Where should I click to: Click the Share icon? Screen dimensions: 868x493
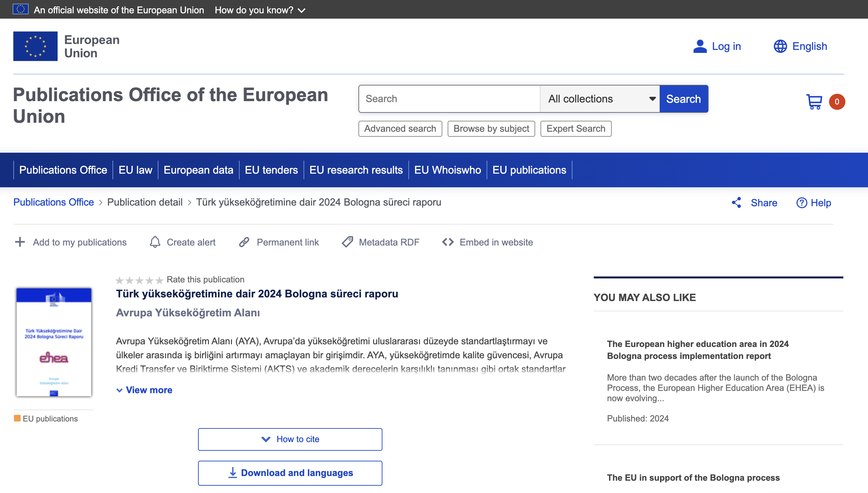click(x=736, y=203)
